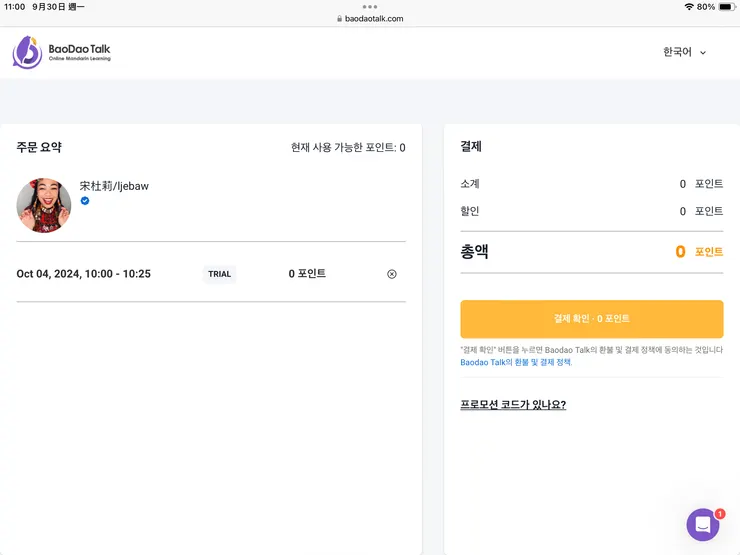Expand the 프로모션 코드가 있나요? section
The height and width of the screenshot is (555, 740).
point(513,405)
